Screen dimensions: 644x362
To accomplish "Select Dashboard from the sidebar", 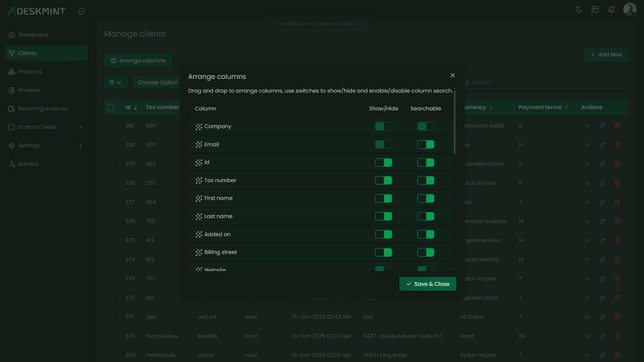I will point(32,35).
